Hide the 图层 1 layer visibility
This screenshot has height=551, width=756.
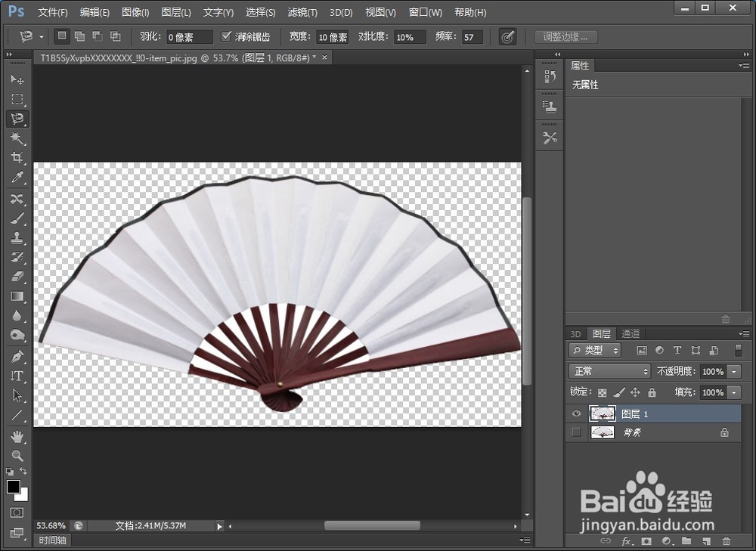coord(576,413)
